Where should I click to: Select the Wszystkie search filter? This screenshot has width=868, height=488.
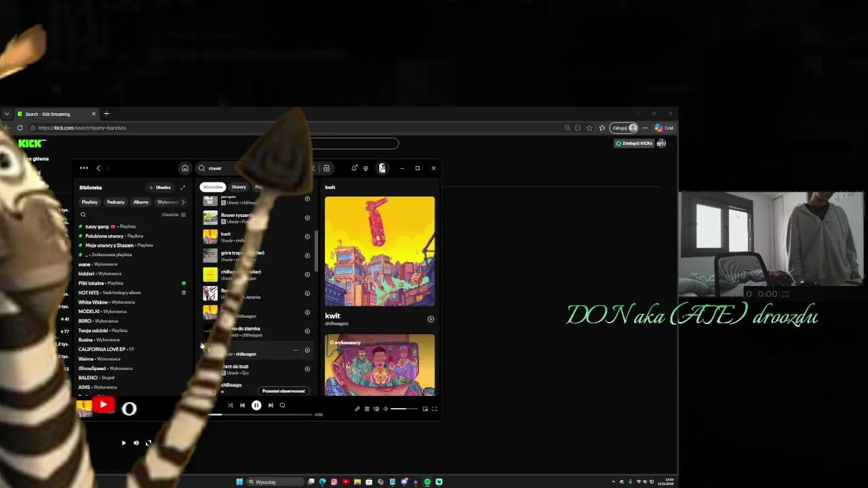pyautogui.click(x=213, y=187)
